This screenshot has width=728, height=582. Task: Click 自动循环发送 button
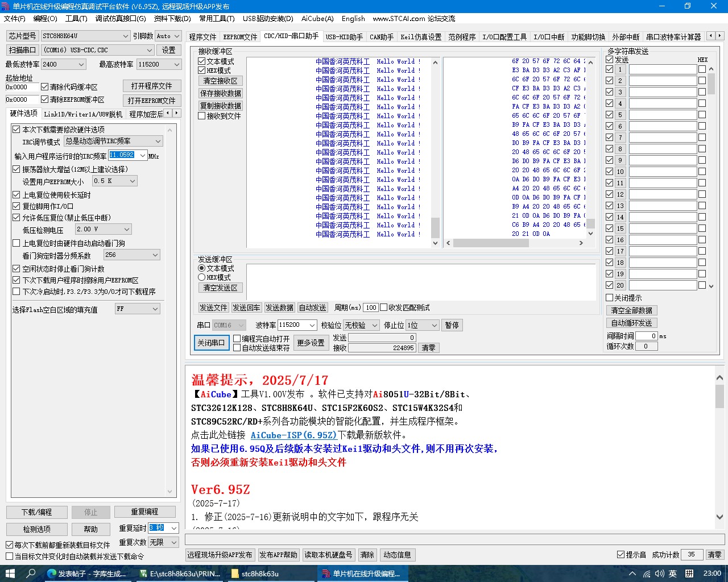632,323
